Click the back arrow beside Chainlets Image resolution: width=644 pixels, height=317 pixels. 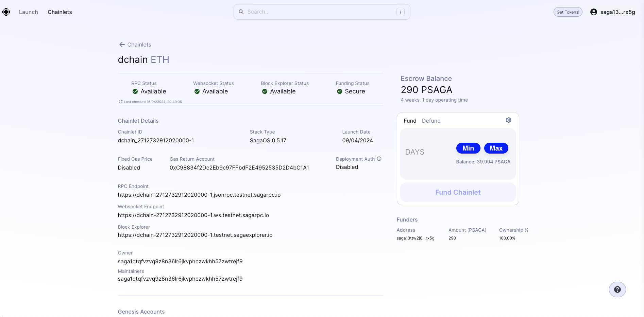(122, 45)
